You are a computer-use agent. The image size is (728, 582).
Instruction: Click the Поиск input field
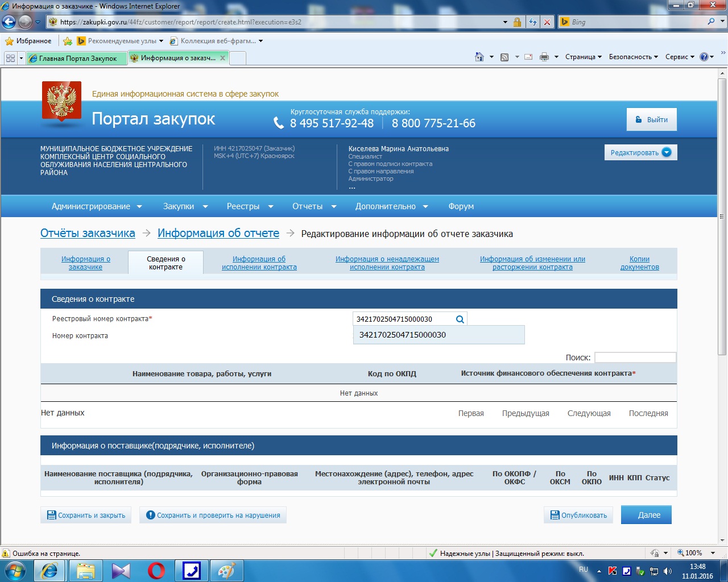click(x=635, y=357)
